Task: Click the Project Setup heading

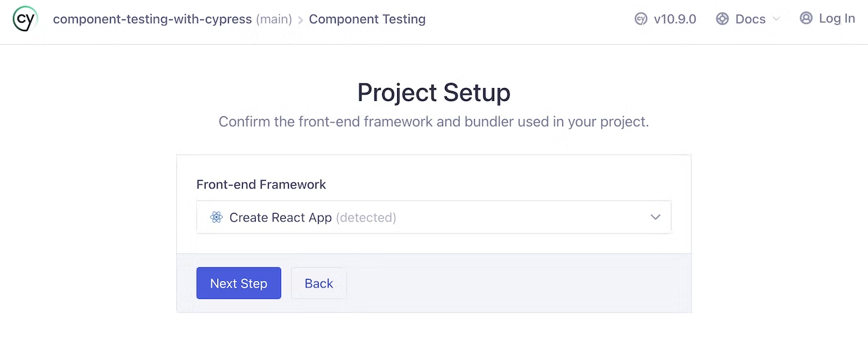Action: click(x=434, y=93)
